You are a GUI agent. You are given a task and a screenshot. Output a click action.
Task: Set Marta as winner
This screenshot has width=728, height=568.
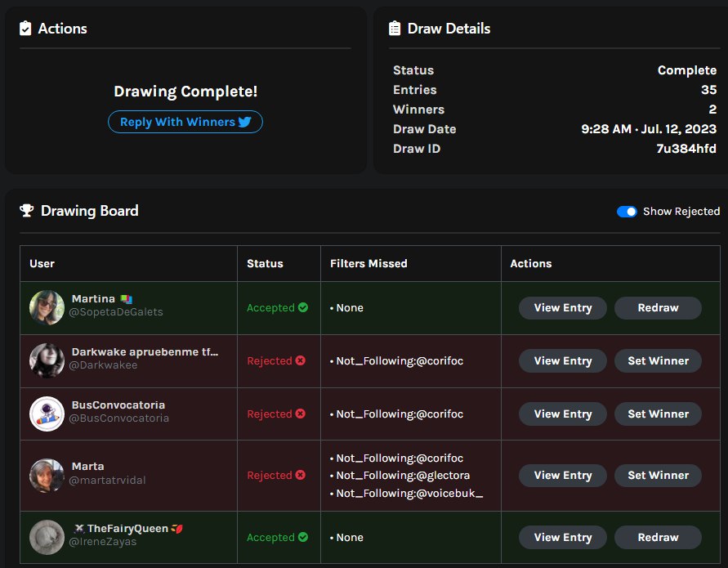[x=658, y=476]
